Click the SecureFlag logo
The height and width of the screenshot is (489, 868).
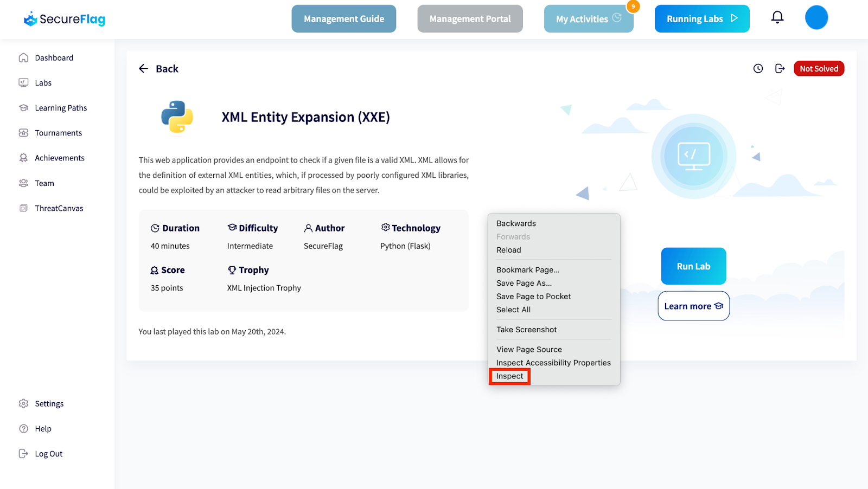(65, 19)
